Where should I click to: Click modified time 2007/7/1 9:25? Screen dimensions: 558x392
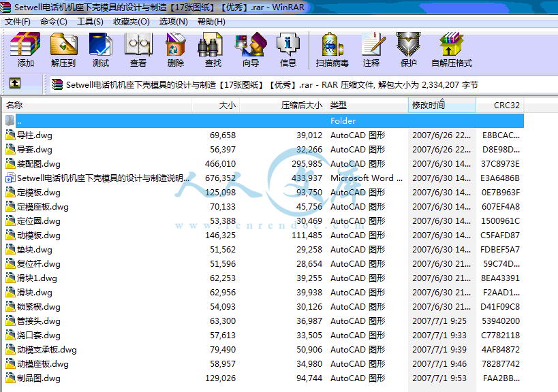click(439, 321)
